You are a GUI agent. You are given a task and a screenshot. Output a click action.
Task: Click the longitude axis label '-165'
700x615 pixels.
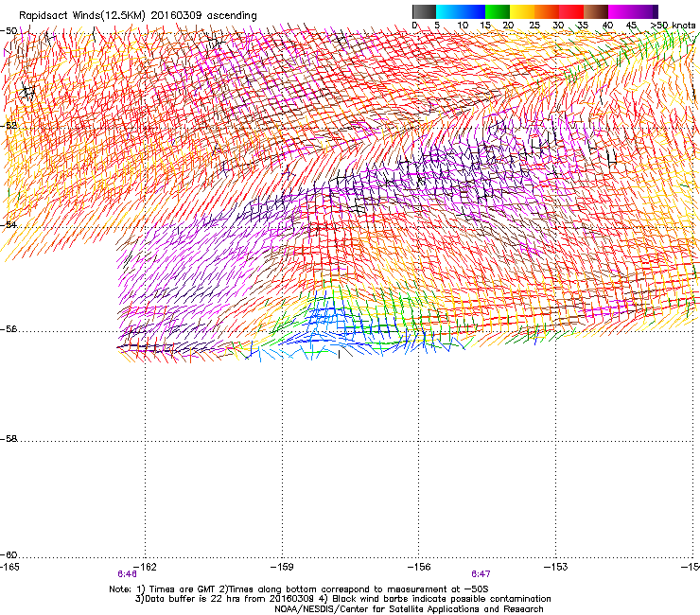9,567
